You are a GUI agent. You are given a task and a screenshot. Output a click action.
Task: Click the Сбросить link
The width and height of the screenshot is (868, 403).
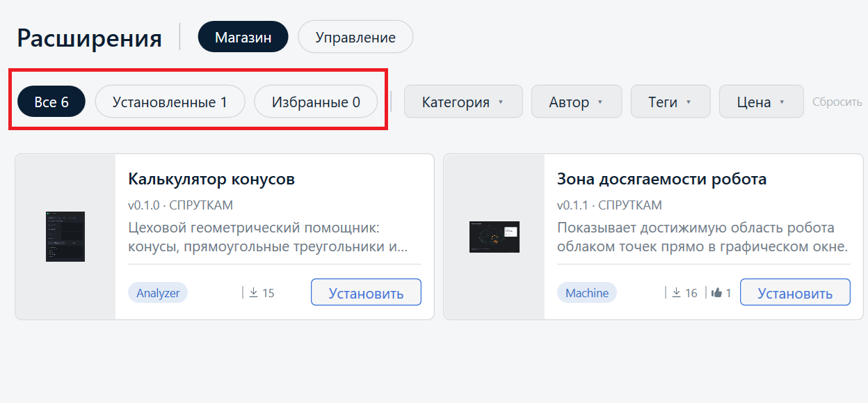click(837, 102)
